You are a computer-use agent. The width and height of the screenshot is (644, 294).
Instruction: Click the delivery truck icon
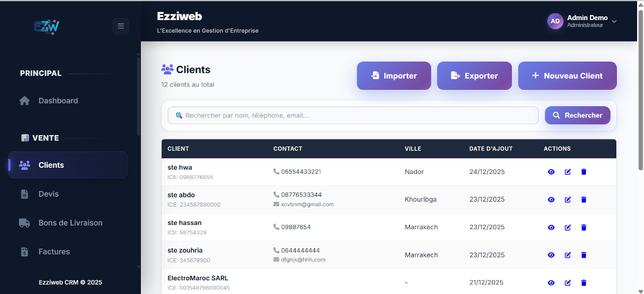pos(25,223)
